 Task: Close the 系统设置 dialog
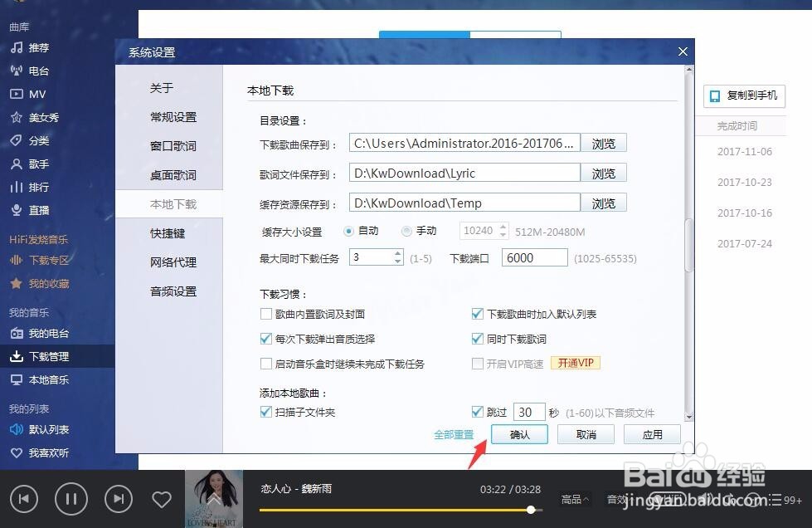[683, 51]
